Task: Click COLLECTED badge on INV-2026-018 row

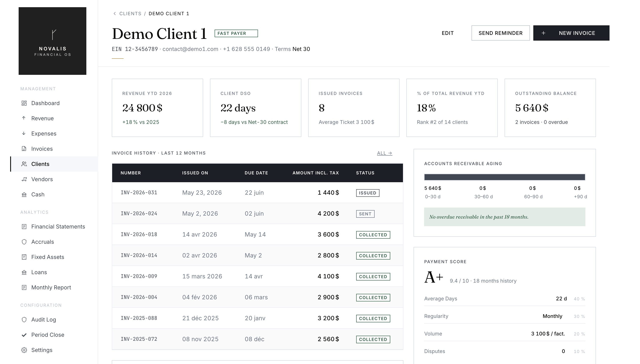Action: (x=373, y=235)
